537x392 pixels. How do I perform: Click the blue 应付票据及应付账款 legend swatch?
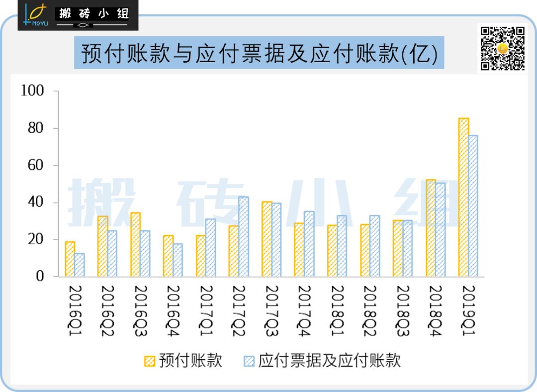point(249,361)
